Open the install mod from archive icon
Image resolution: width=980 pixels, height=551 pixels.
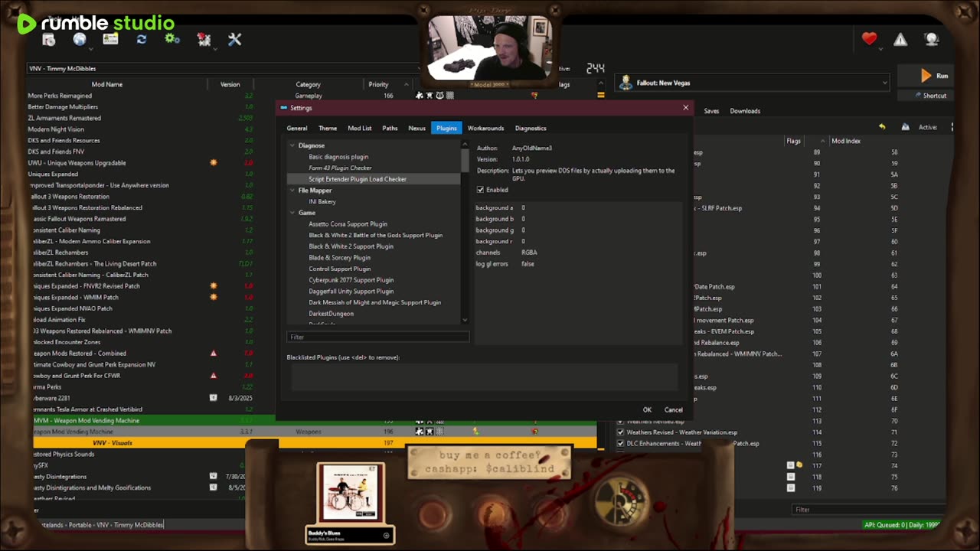pyautogui.click(x=49, y=40)
